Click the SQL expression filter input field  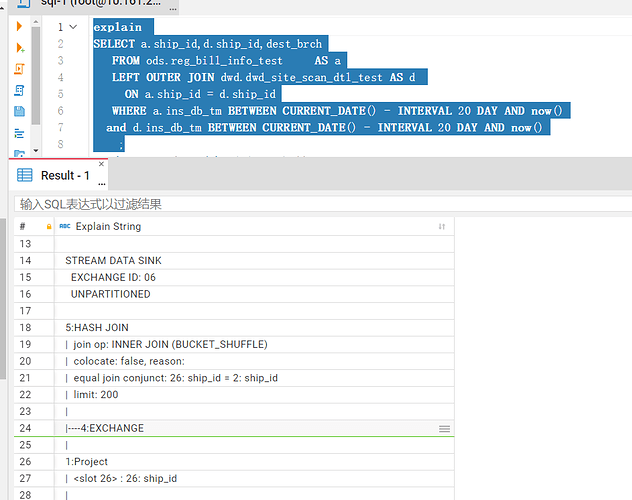click(x=320, y=204)
